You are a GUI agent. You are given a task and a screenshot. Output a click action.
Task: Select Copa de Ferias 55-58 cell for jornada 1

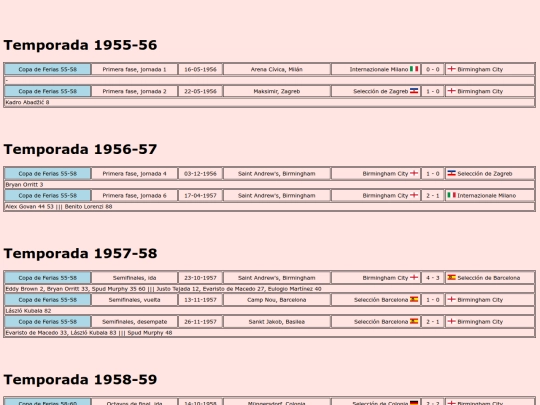click(48, 69)
